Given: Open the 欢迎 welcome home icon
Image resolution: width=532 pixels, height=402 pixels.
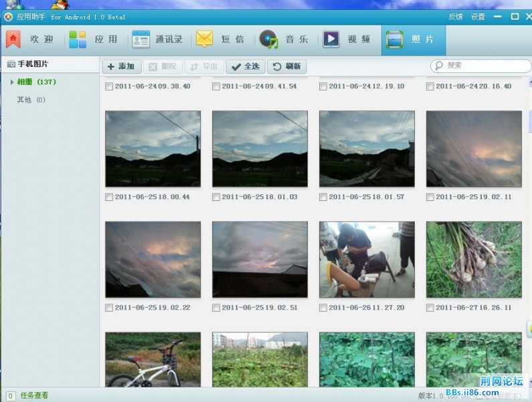Looking at the screenshot, I should pyautogui.click(x=13, y=40).
